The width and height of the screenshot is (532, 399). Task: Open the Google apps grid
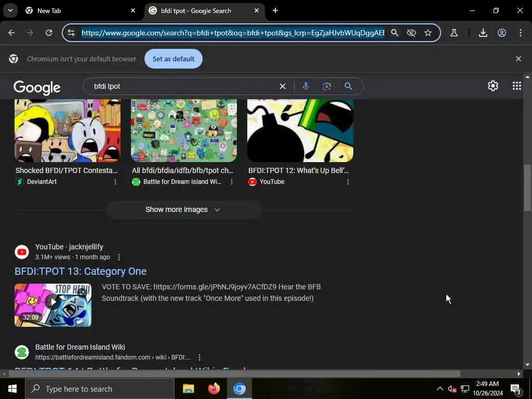click(x=517, y=86)
